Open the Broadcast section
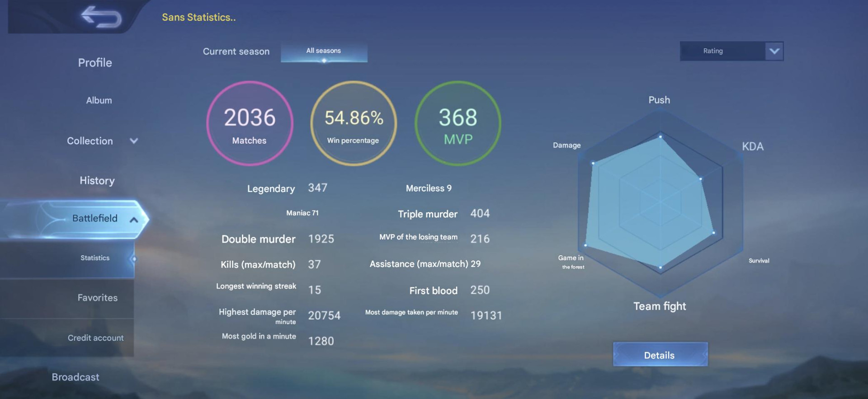This screenshot has width=868, height=399. (x=75, y=377)
